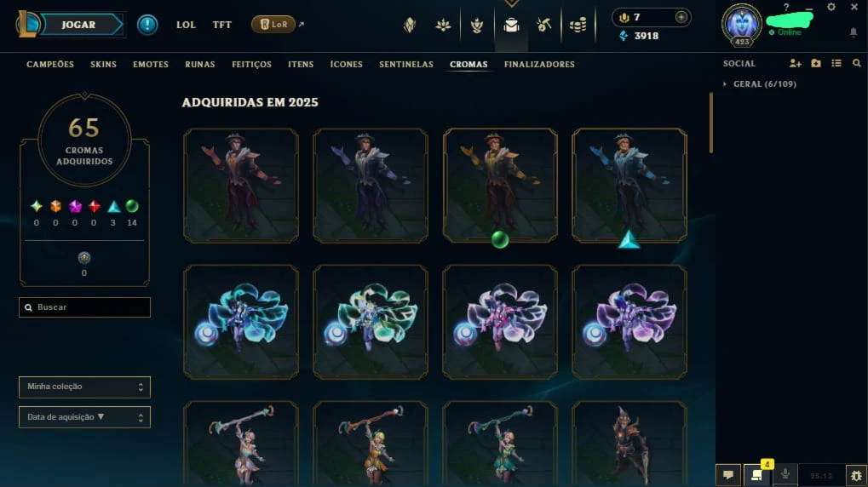Switch to the SKINS tab
868x487 pixels.
click(x=104, y=64)
